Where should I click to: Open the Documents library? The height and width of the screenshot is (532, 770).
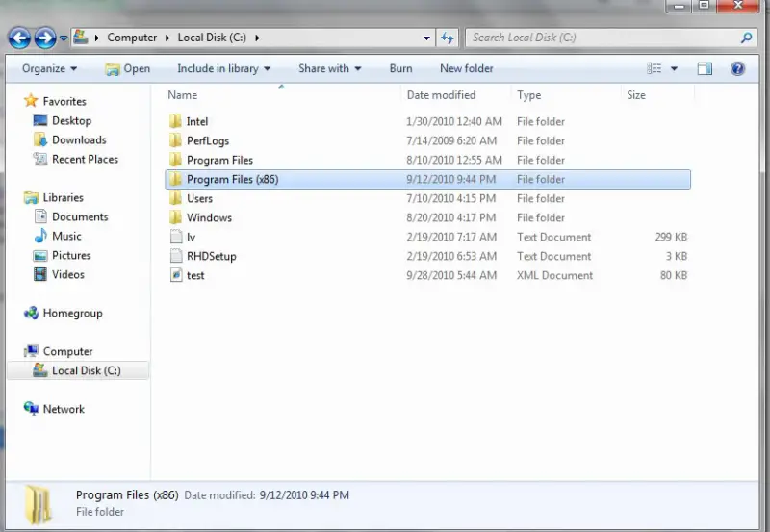click(x=80, y=216)
